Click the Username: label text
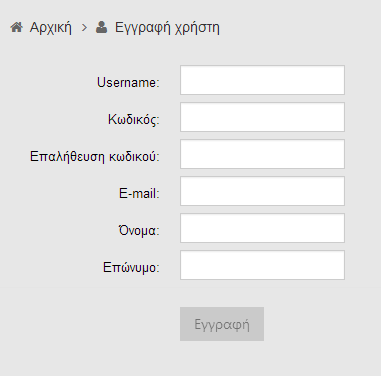Viewport: 381px width, 376px height. click(128, 82)
